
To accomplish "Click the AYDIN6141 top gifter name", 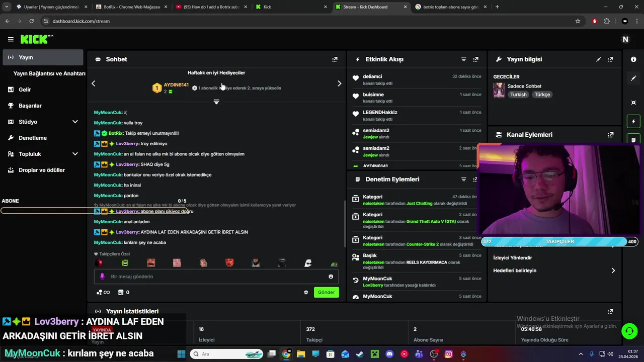I will [x=176, y=85].
